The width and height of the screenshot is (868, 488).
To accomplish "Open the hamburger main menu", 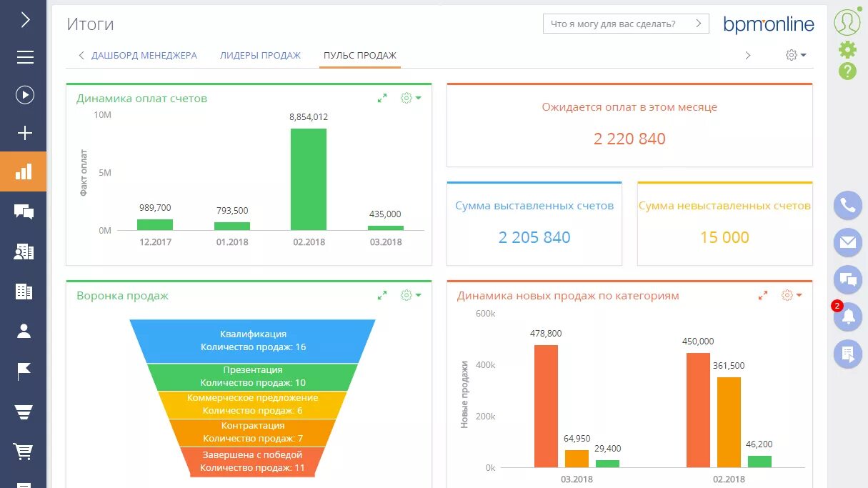I will pyautogui.click(x=25, y=58).
